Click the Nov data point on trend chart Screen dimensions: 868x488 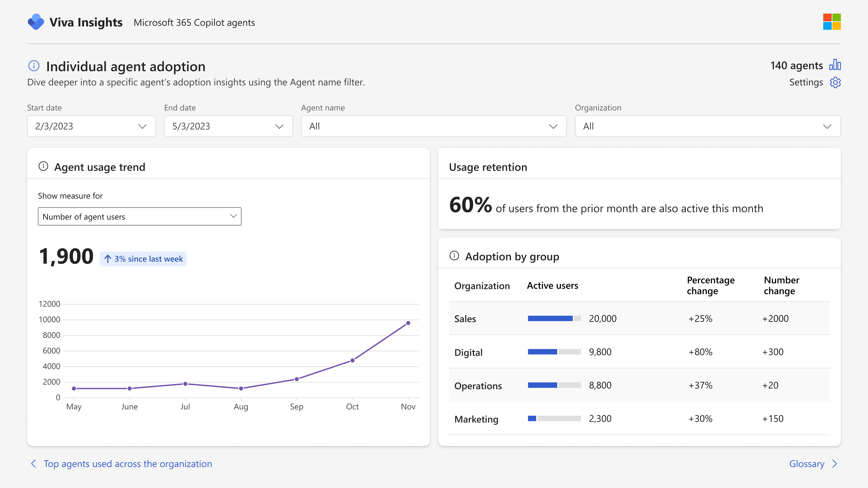tap(408, 323)
